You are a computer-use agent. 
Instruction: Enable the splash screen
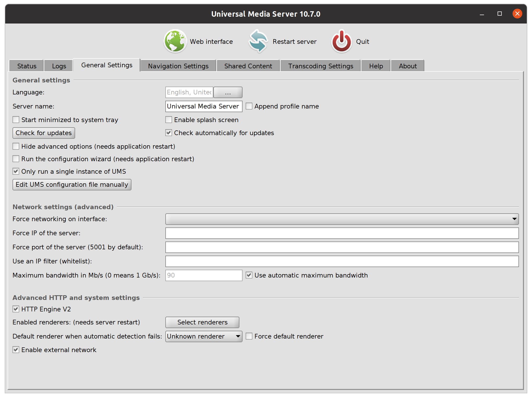click(x=169, y=120)
